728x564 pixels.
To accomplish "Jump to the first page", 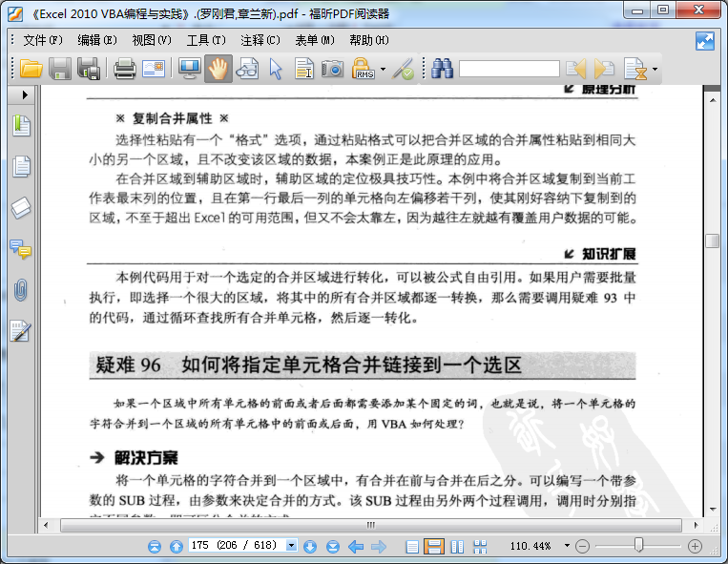I will [x=155, y=547].
